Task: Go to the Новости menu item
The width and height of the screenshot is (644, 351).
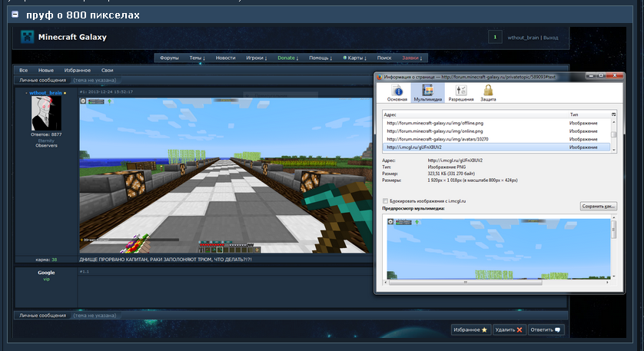Action: coord(225,58)
